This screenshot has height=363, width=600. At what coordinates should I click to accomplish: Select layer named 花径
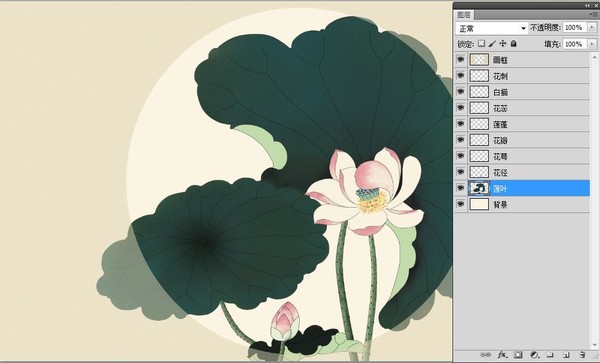500,173
